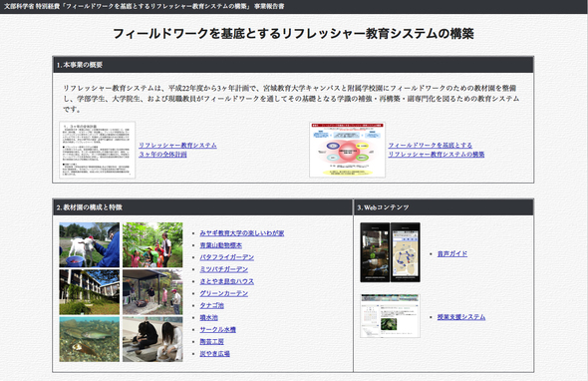Open the 青葉山動物標本 link
Image resolution: width=588 pixels, height=381 pixels.
pos(221,245)
